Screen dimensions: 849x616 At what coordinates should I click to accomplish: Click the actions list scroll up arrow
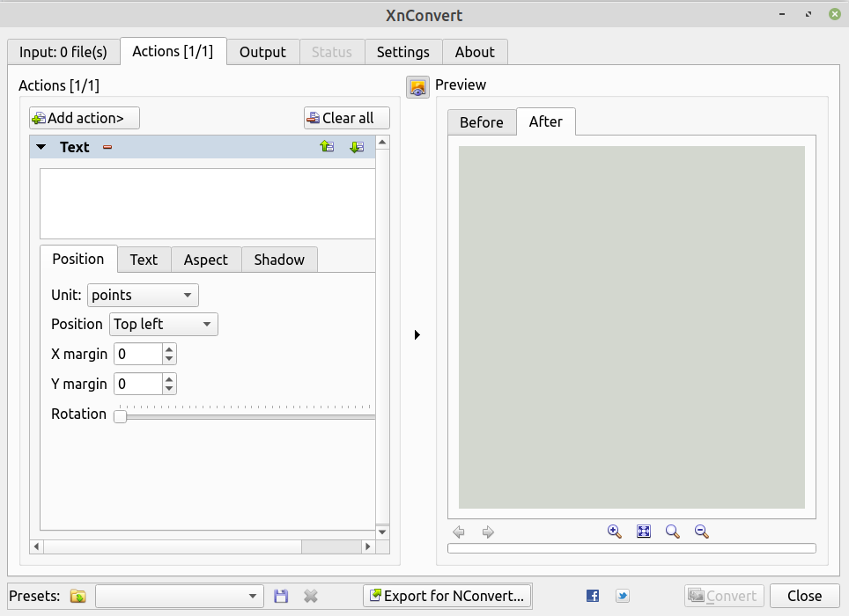pos(382,143)
